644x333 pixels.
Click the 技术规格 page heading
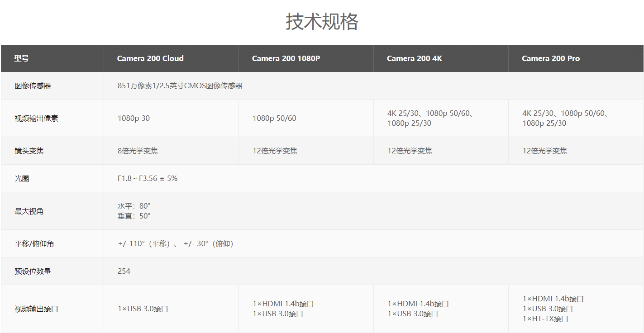322,22
